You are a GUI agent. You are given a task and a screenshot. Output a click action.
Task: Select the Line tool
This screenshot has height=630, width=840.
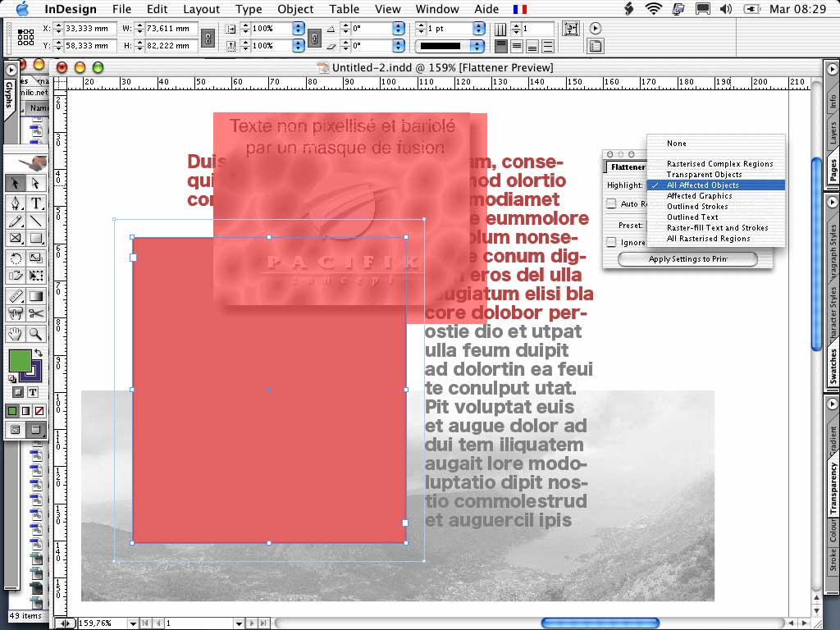[x=35, y=221]
